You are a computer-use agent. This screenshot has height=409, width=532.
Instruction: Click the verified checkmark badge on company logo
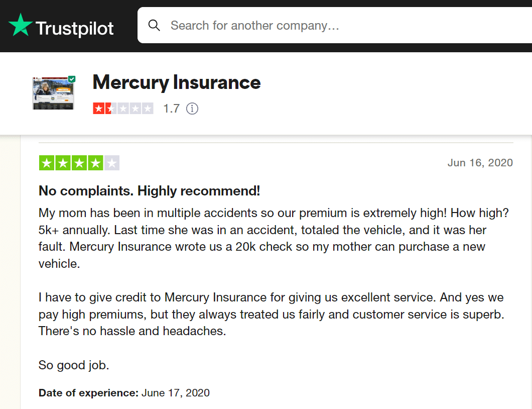click(71, 79)
